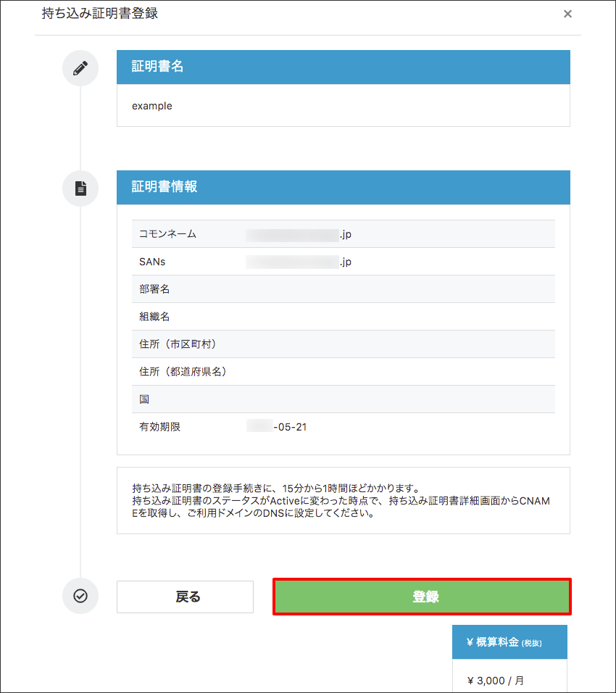Click the registration time notice text
Viewport: 616px width, 693px height.
tap(343, 500)
